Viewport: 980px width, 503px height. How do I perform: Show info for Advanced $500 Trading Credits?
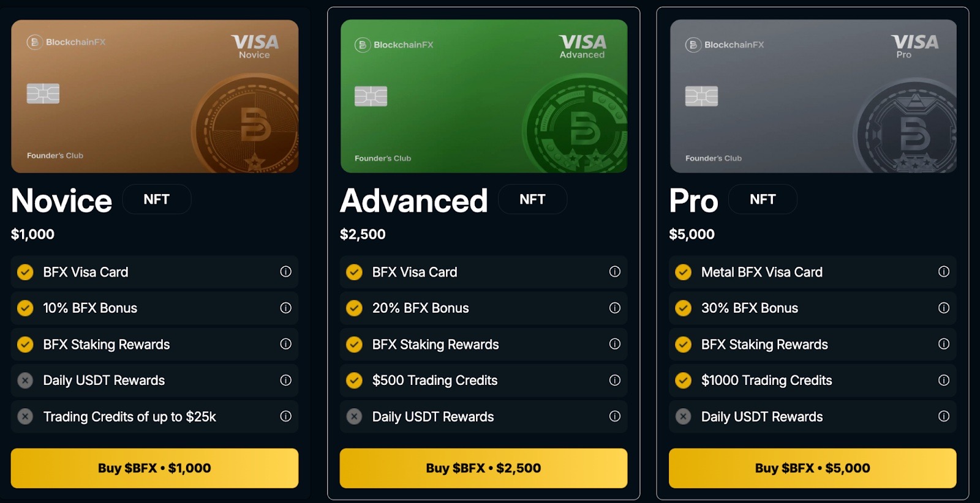614,380
